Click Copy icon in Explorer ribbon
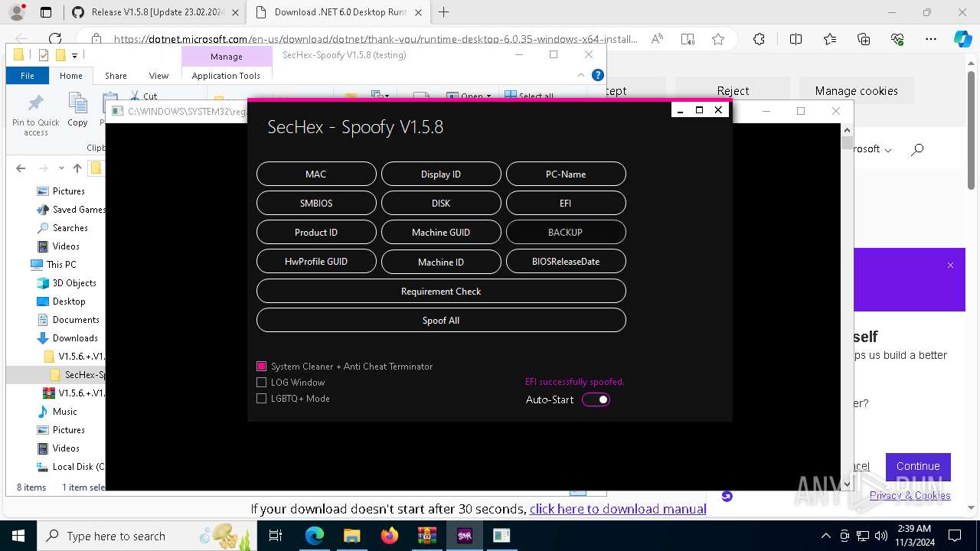This screenshot has height=551, width=980. 77,109
